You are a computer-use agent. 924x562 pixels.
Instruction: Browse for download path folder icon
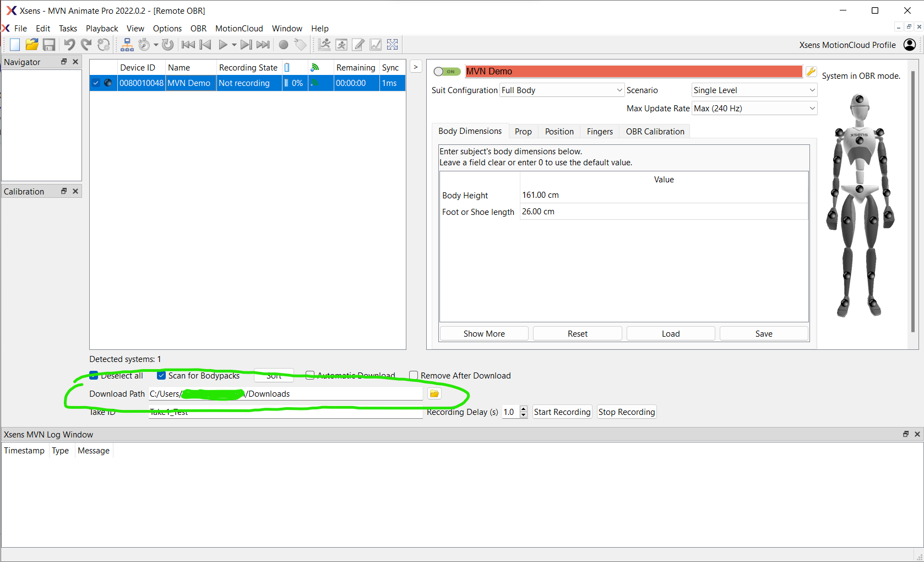click(434, 393)
